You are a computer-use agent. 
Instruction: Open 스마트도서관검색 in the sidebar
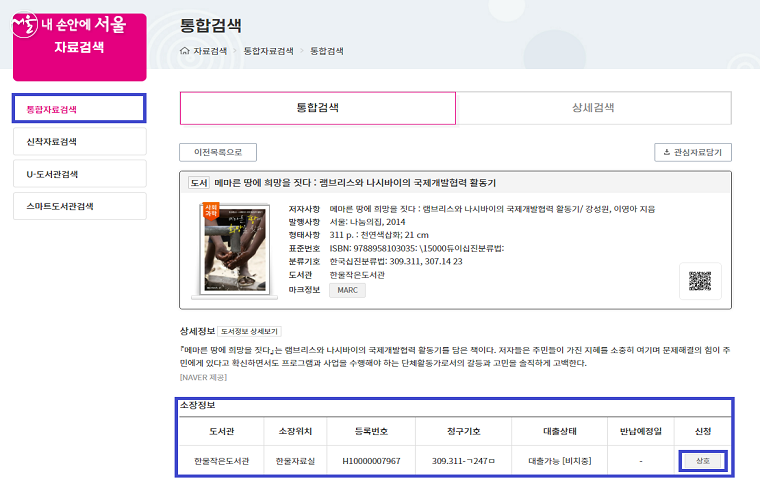pyautogui.click(x=79, y=206)
